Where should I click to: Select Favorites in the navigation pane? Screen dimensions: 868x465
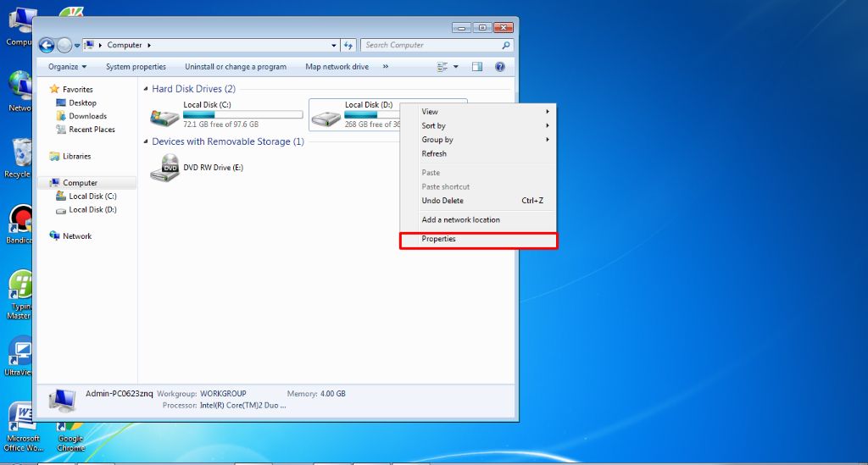(77, 90)
